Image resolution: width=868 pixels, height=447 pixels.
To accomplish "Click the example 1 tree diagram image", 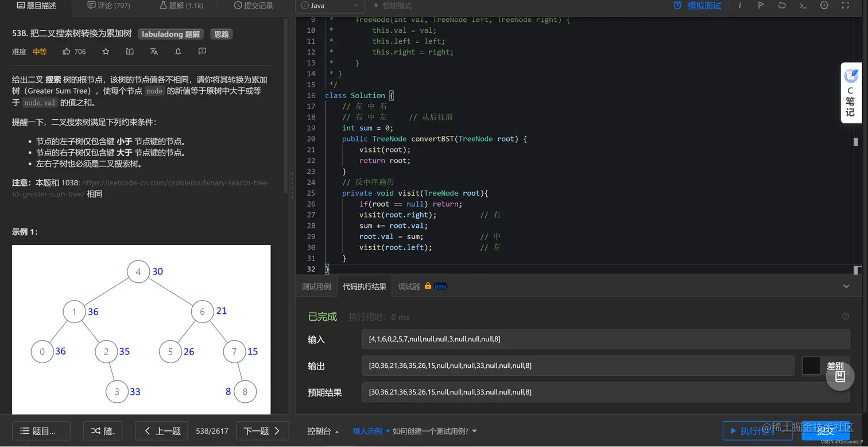I will tap(141, 330).
